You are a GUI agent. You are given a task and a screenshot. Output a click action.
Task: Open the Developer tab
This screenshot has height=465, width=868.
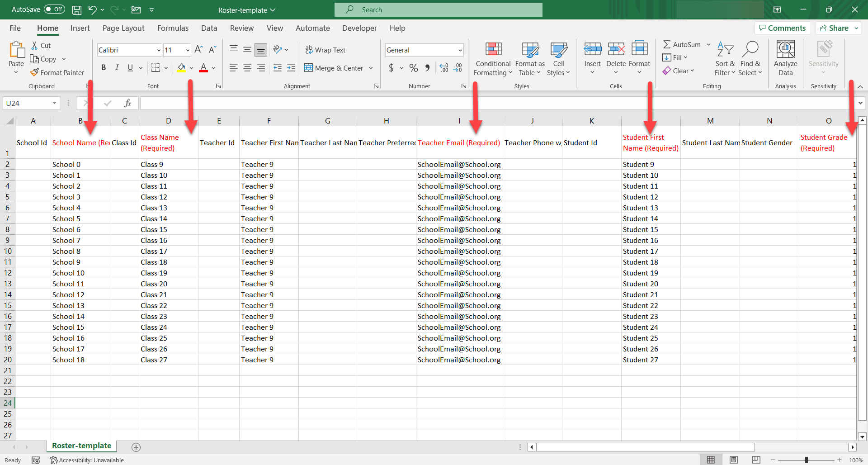tap(359, 28)
